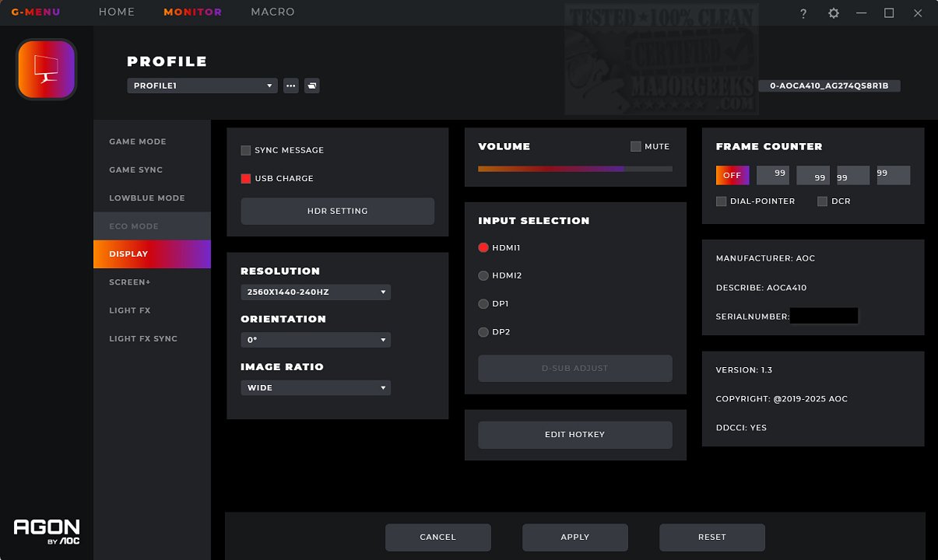Click the Serialnumber label

click(x=753, y=317)
